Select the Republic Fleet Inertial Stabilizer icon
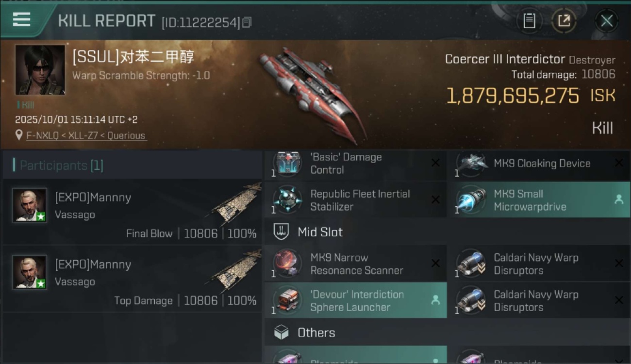The width and height of the screenshot is (631, 364). tap(287, 200)
